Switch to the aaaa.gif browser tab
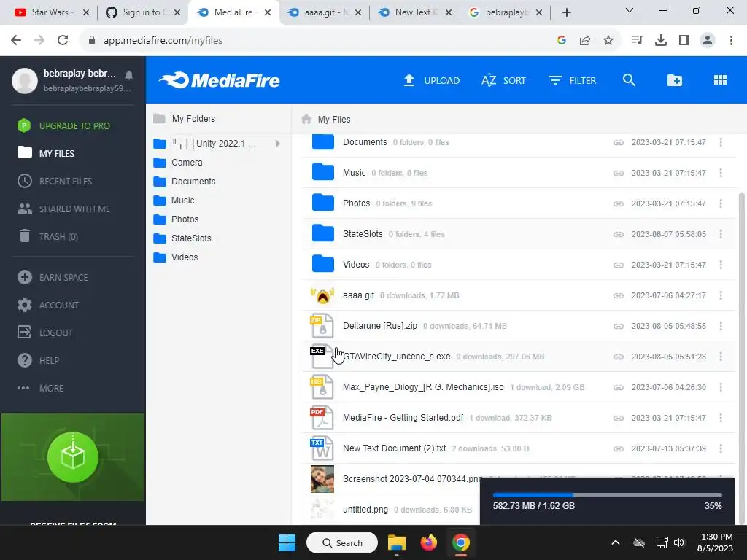Screen dimensions: 747x560 click(x=324, y=12)
